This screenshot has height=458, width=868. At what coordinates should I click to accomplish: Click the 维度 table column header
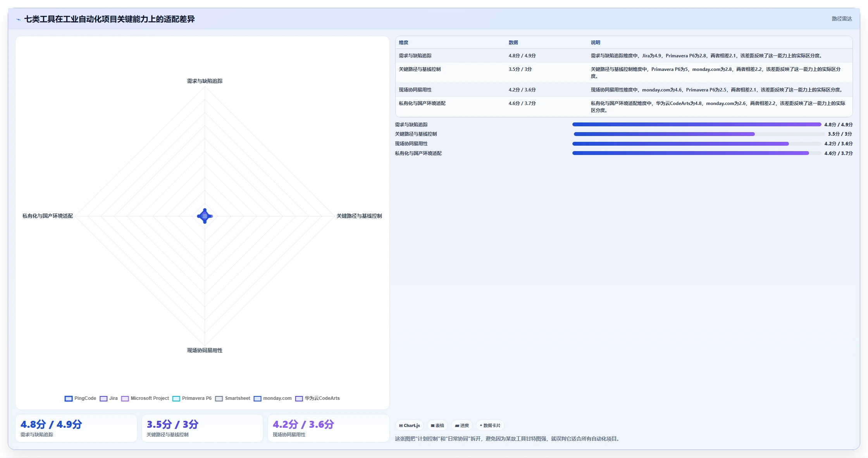[x=403, y=43]
